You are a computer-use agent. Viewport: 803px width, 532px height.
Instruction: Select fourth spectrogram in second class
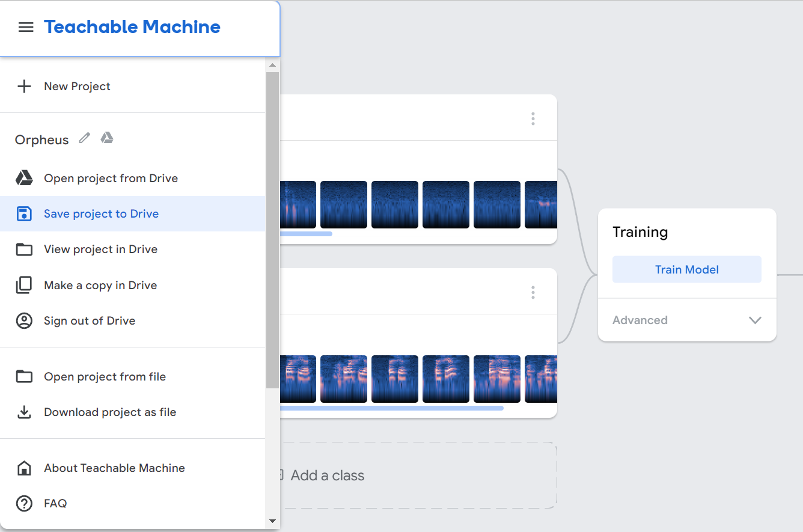pyautogui.click(x=446, y=379)
